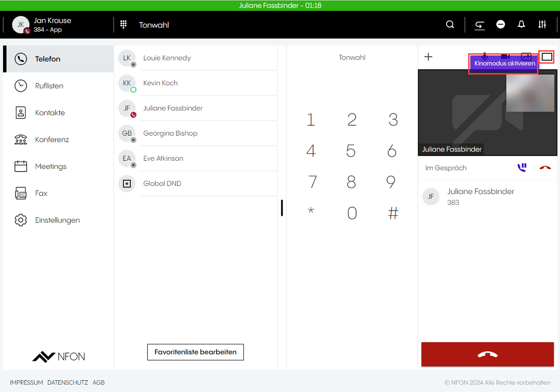Open search with magnifier icon
This screenshot has width=560, height=392.
click(x=450, y=25)
